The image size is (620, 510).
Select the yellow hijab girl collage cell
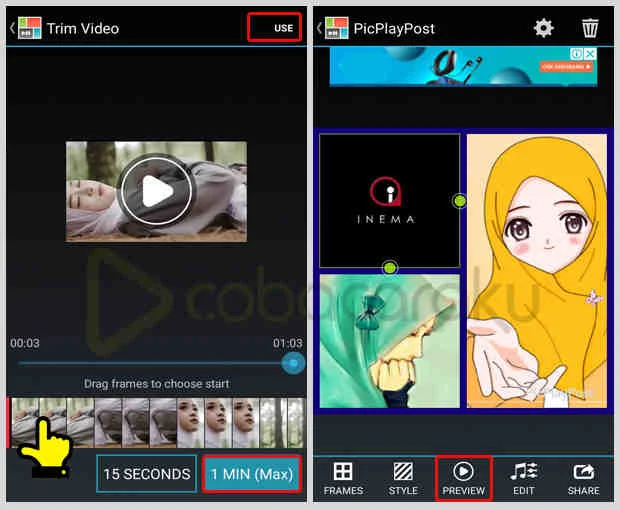[537, 271]
